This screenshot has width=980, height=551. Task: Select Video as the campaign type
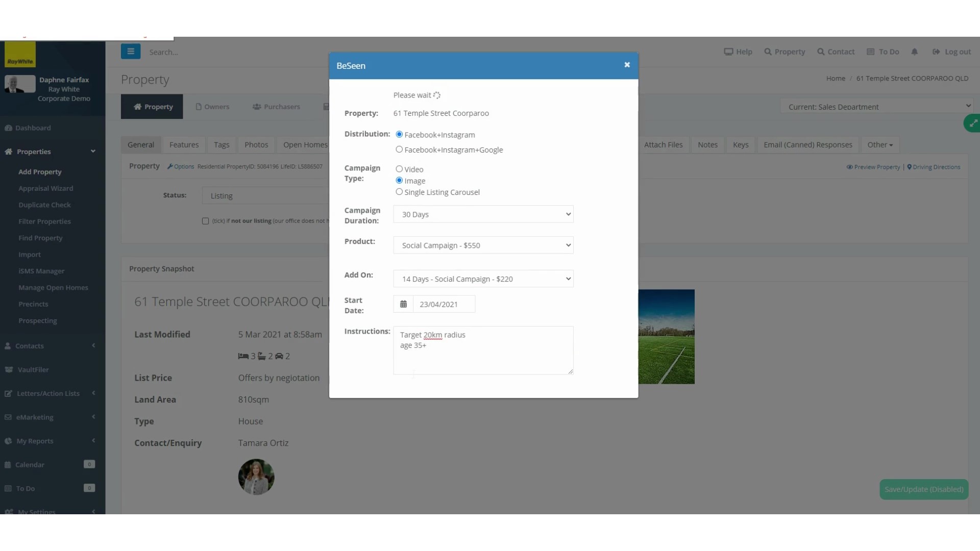click(x=399, y=168)
